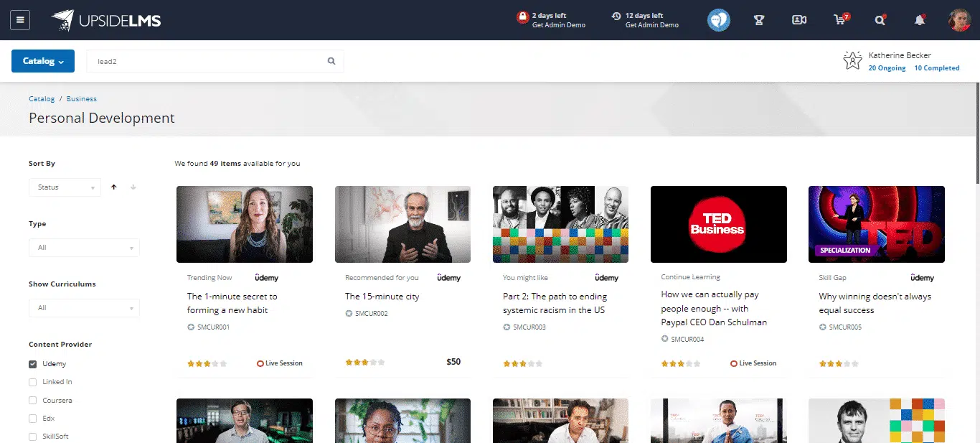The width and height of the screenshot is (980, 443).
Task: Click Get Admin Demo under 12 days left
Action: 652,25
